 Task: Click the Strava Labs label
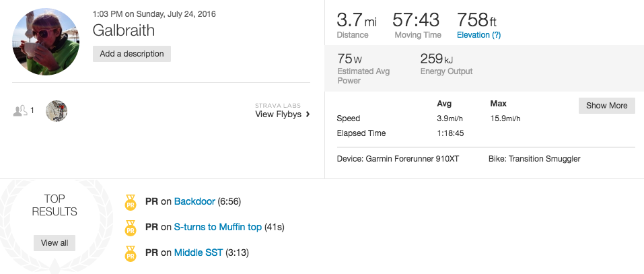(x=279, y=106)
